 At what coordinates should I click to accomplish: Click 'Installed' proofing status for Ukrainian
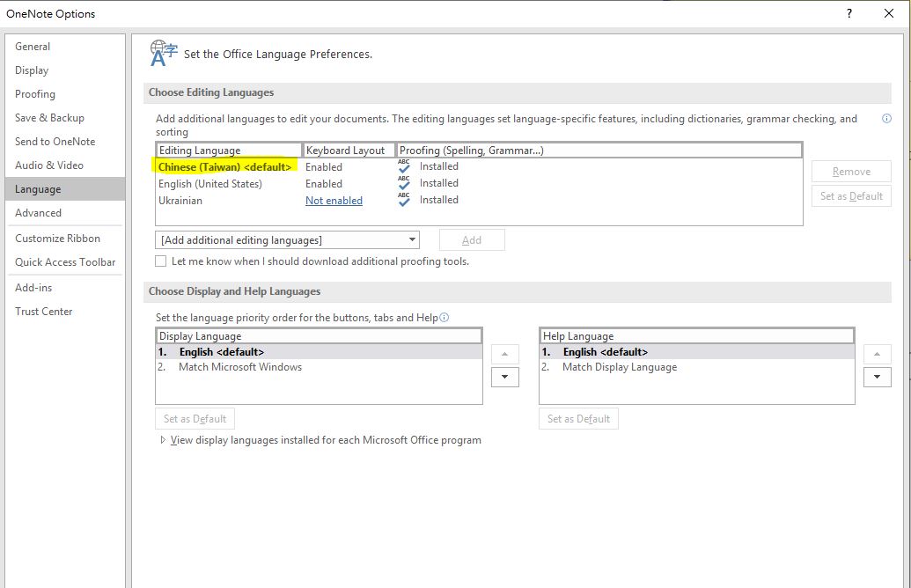[439, 200]
